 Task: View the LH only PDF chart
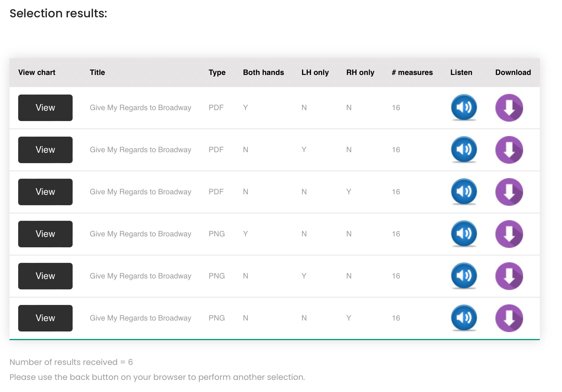[x=45, y=150]
